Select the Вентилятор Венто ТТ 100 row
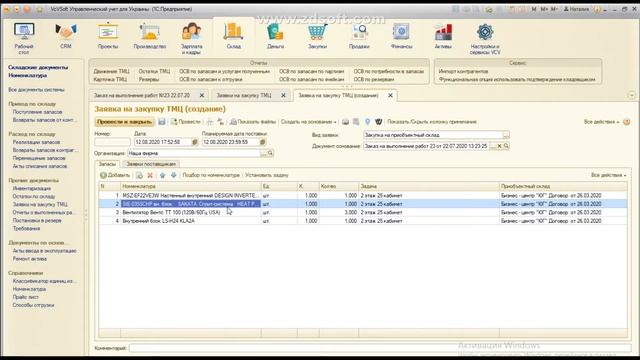 [363, 212]
